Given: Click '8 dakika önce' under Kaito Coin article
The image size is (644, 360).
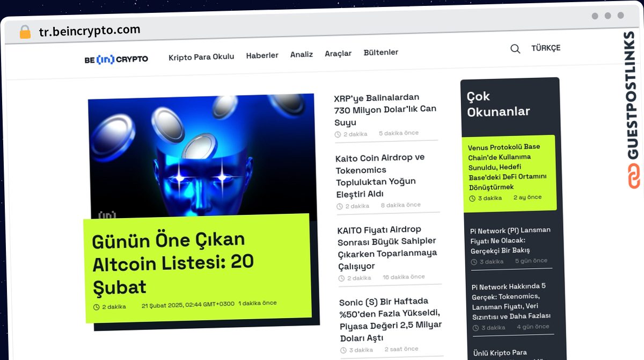Looking at the screenshot, I should pos(401,205).
